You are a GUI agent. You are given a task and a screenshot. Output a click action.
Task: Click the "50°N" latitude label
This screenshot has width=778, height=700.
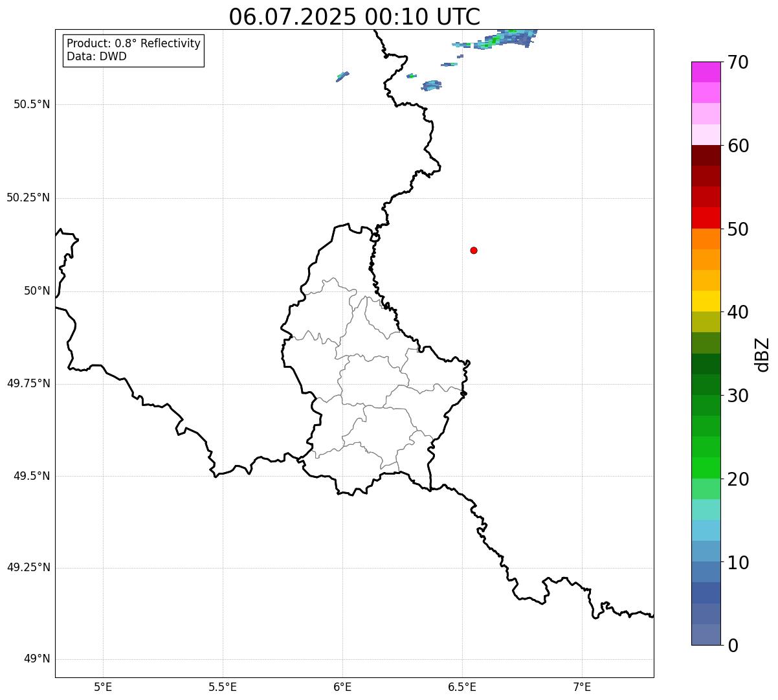[37, 291]
